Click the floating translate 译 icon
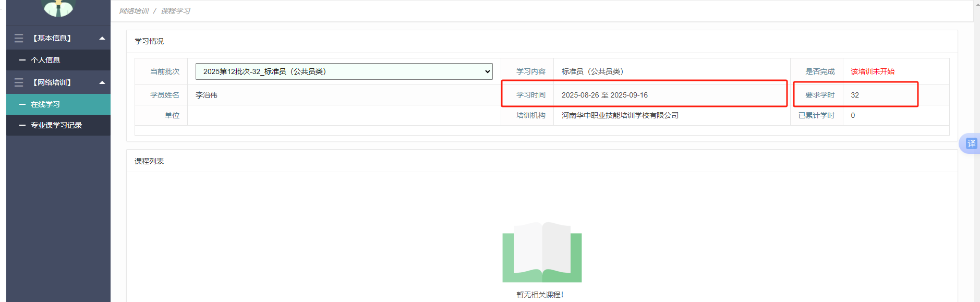Image resolution: width=980 pixels, height=302 pixels. click(971, 143)
